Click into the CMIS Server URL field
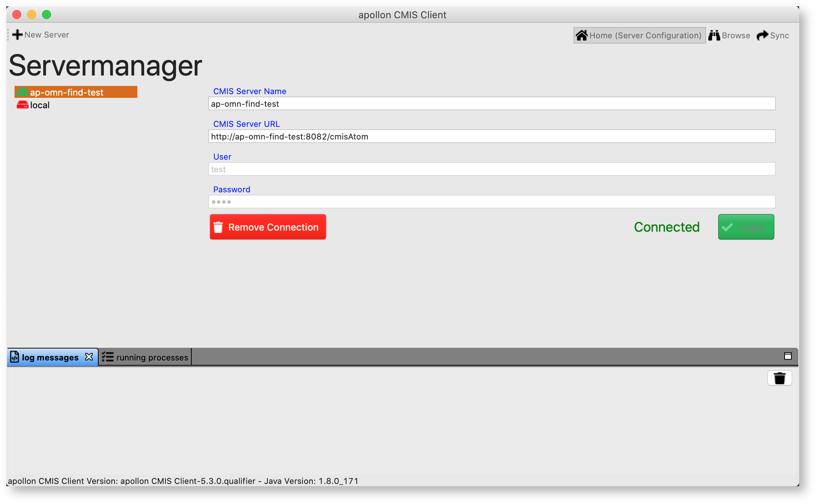This screenshot has width=817, height=504. point(491,137)
